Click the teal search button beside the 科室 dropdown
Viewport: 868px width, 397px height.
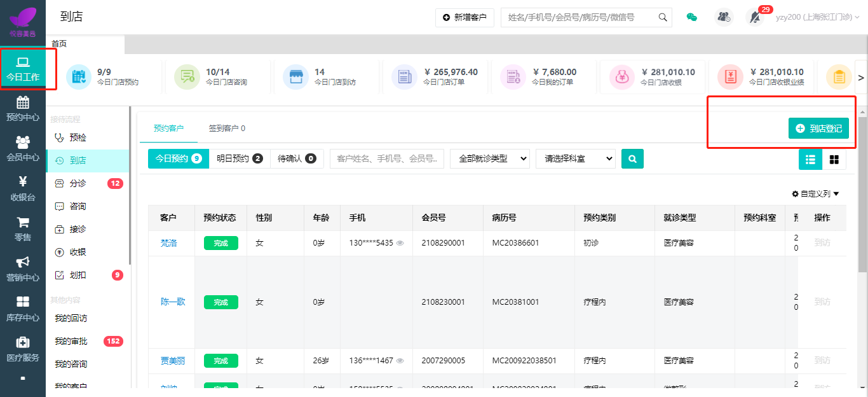(x=633, y=158)
